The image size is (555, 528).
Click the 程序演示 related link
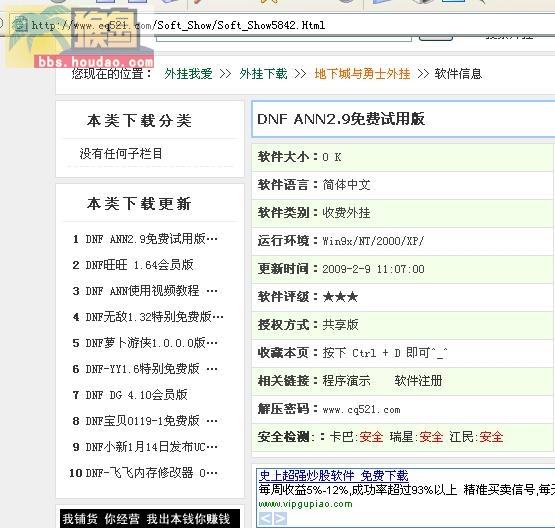pos(346,381)
